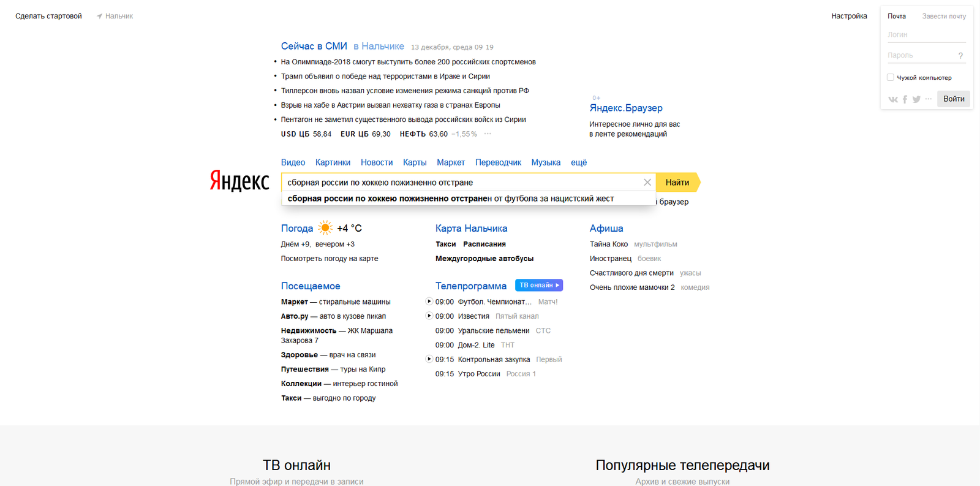
Task: Open the Переводчик tab
Action: [498, 162]
